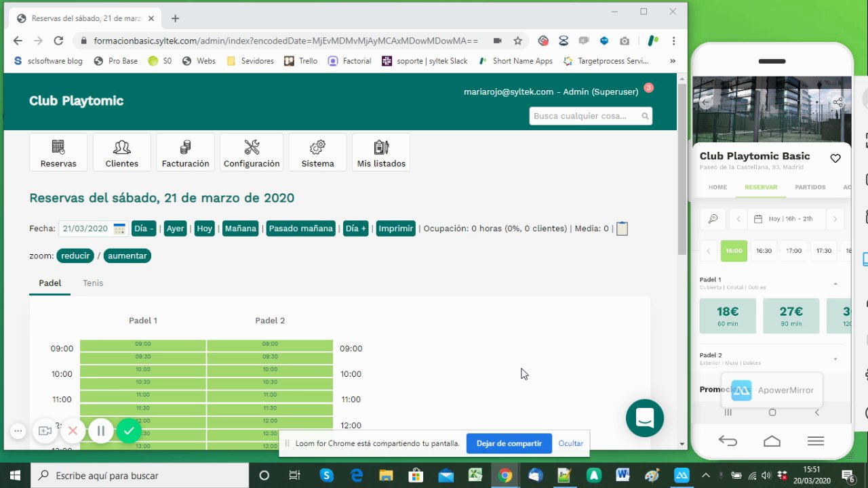This screenshot has width=868, height=488.
Task: Click the clipboard icon next to Media
Action: 622,228
